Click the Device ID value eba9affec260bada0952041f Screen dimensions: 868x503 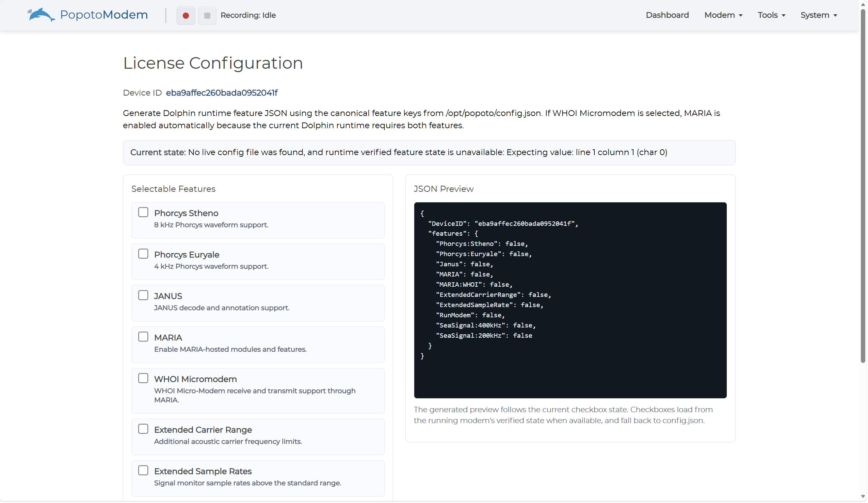222,93
